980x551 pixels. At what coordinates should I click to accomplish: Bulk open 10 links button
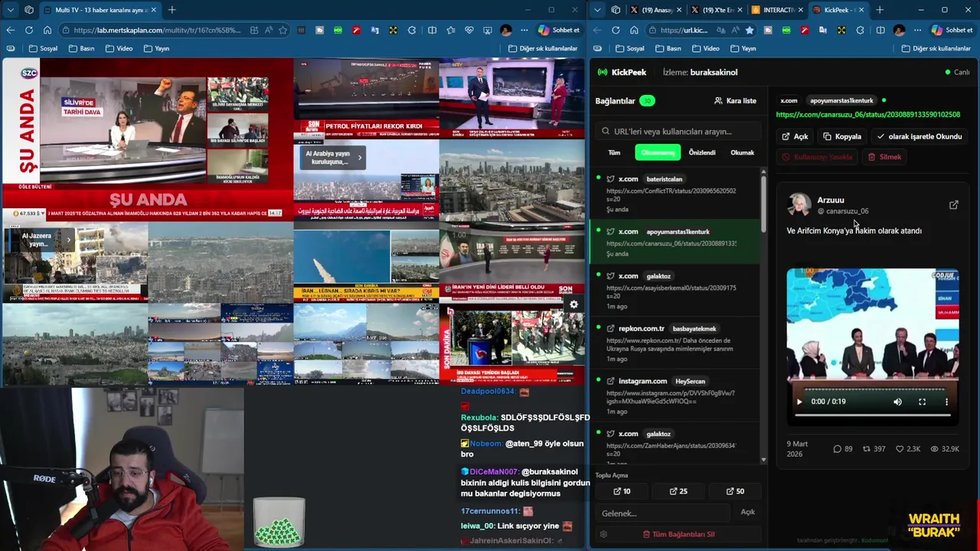click(622, 491)
